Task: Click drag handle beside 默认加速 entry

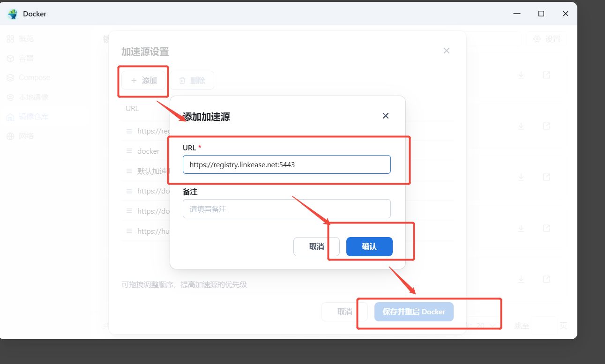Action: [x=129, y=171]
